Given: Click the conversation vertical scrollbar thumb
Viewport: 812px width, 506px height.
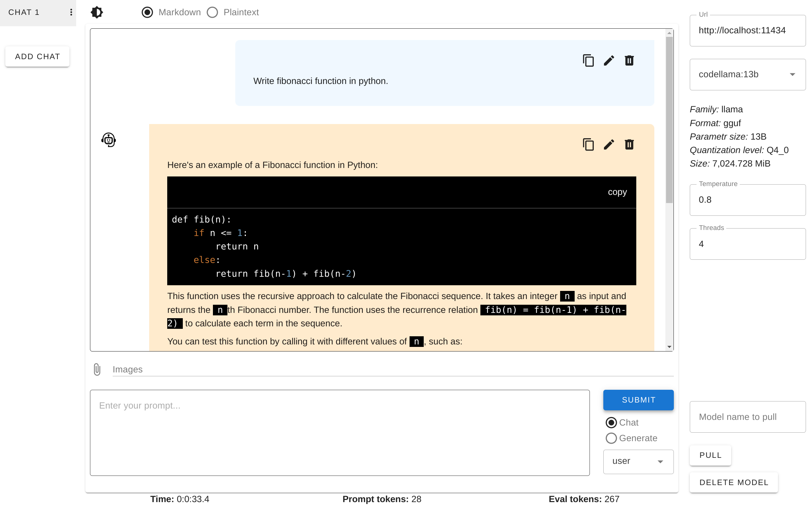Looking at the screenshot, I should point(669,120).
